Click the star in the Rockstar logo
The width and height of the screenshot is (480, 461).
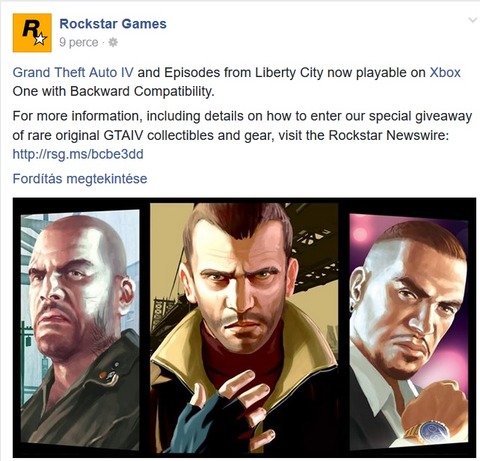pyautogui.click(x=40, y=39)
